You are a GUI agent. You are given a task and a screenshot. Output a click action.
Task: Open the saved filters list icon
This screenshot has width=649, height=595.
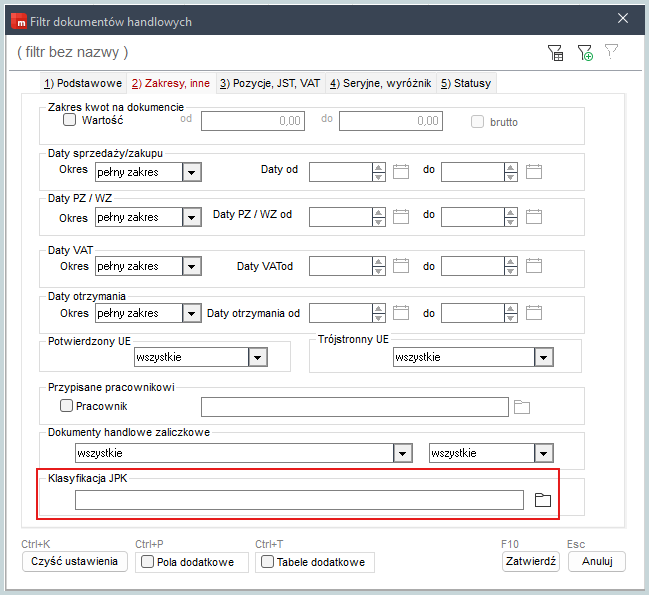pyautogui.click(x=555, y=53)
